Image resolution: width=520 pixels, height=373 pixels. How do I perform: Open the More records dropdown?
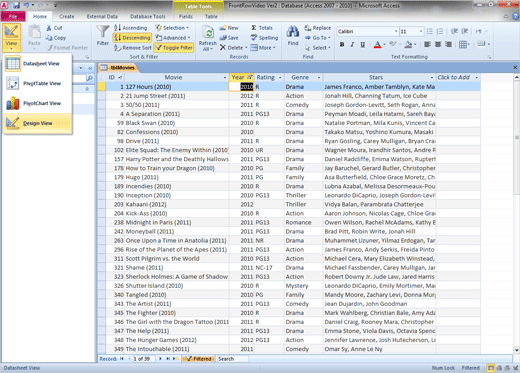click(263, 48)
